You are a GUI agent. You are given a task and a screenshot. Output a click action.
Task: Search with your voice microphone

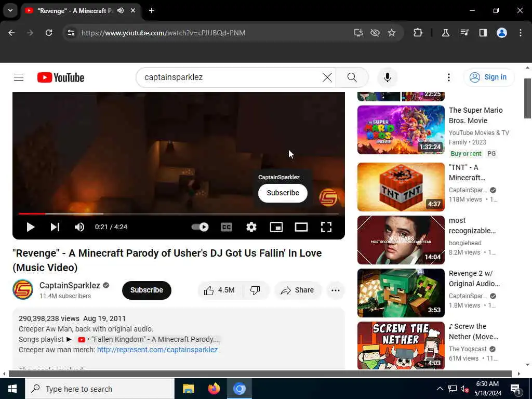pyautogui.click(x=387, y=77)
